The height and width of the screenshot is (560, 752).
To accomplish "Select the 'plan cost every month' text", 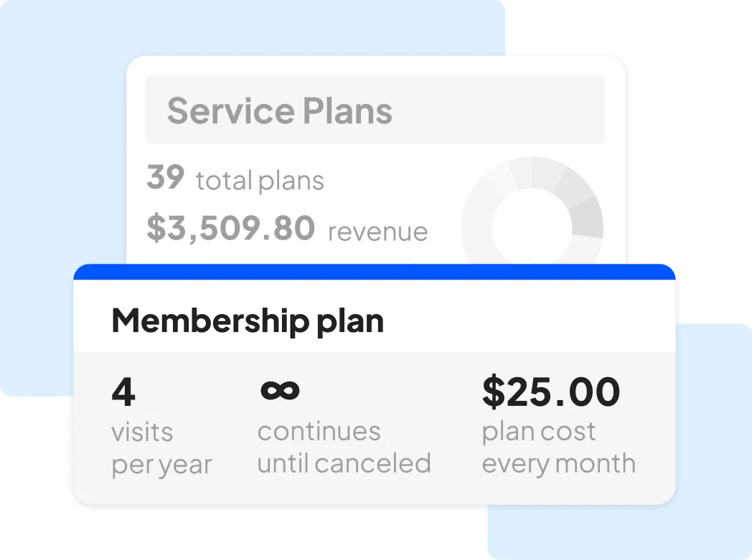I will (559, 448).
